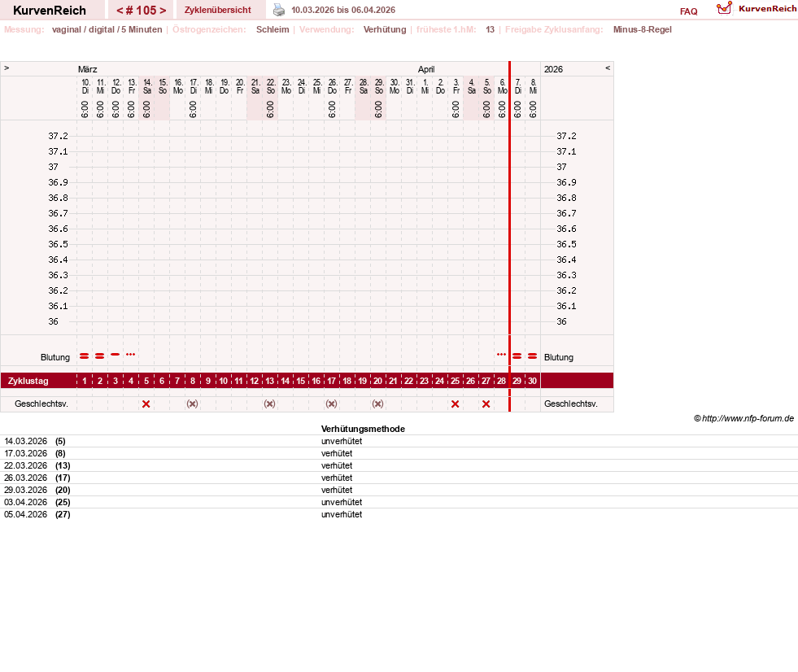The height and width of the screenshot is (672, 798).
Task: Click the left 37.2 temperature axis label
Action: (x=58, y=136)
